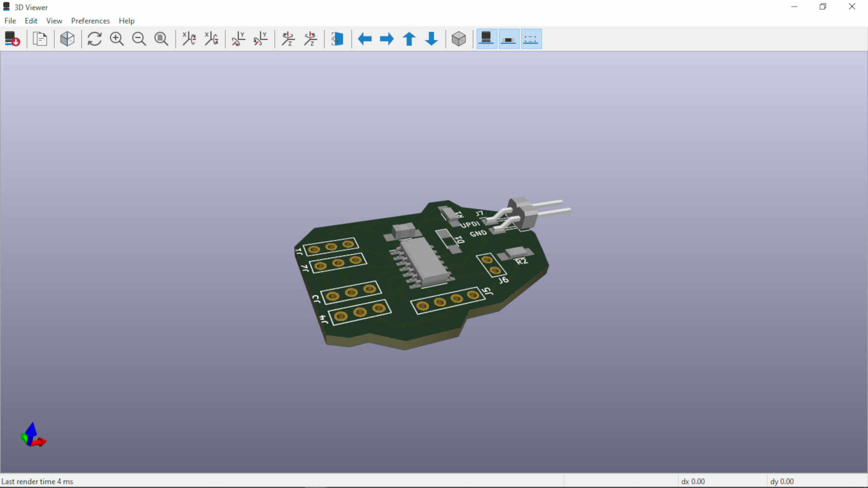Redraw the 3D view
The height and width of the screenshot is (488, 868).
(94, 39)
